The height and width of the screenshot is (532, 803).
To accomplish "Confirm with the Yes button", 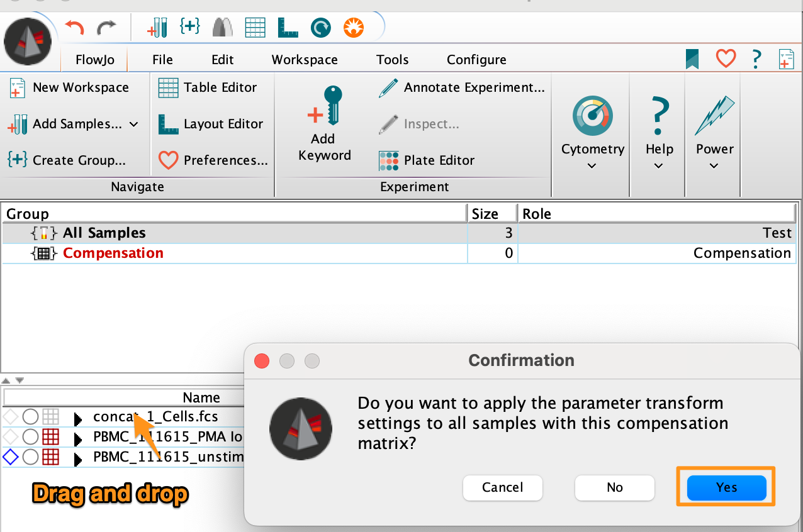I will click(x=726, y=487).
